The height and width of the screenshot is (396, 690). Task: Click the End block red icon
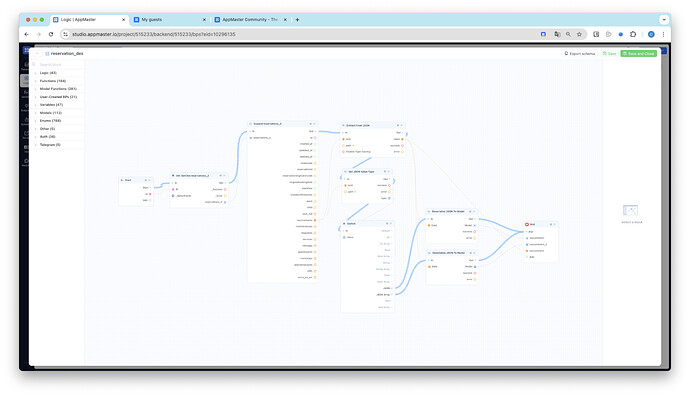[527, 224]
